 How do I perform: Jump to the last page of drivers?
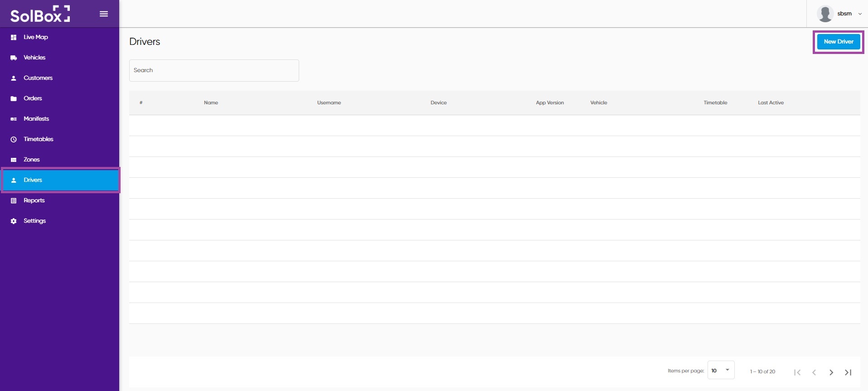pos(848,372)
